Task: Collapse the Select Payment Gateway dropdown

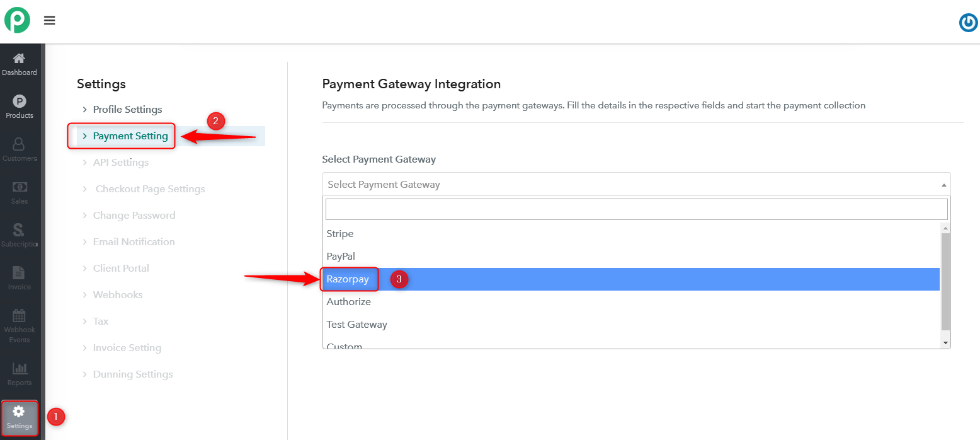Action: click(636, 184)
